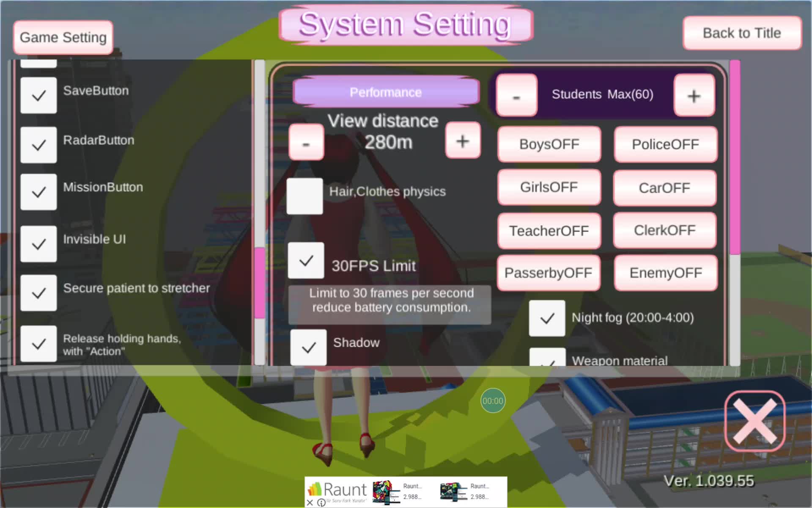
Task: Toggle the Weapon material checkbox
Action: [547, 357]
